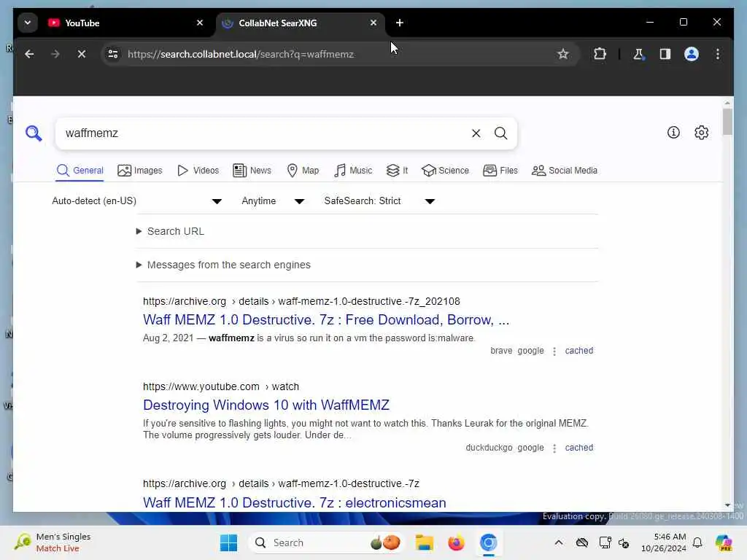Switch to the It category
The width and height of the screenshot is (747, 560).
(x=398, y=171)
